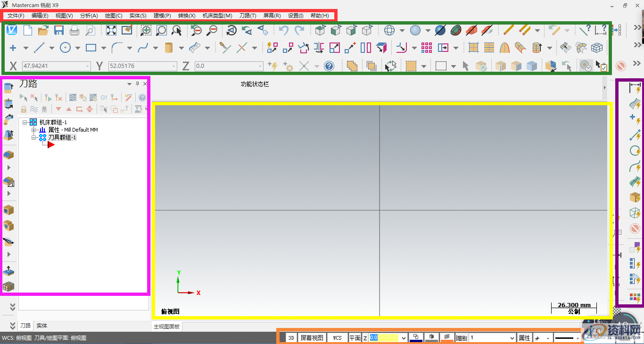Open the 刀路(T) menu
This screenshot has width=644, height=344.
point(248,16)
